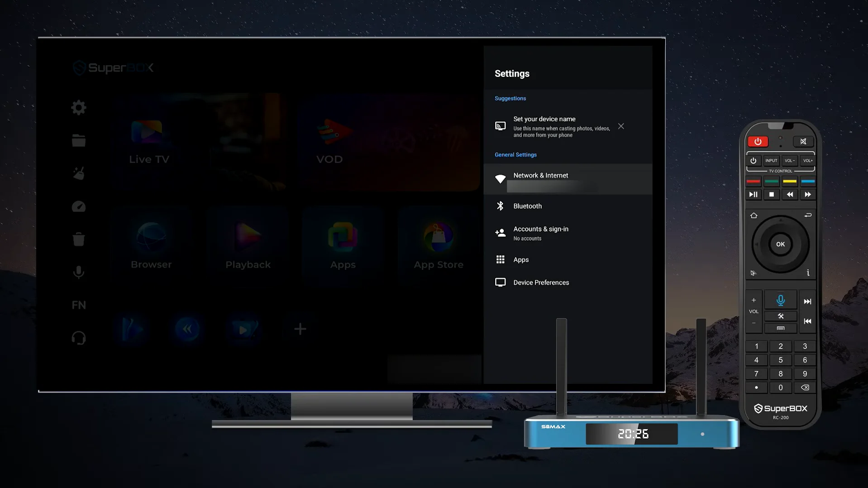This screenshot has height=488, width=868.
Task: Click the OK button on remote
Action: pos(781,244)
